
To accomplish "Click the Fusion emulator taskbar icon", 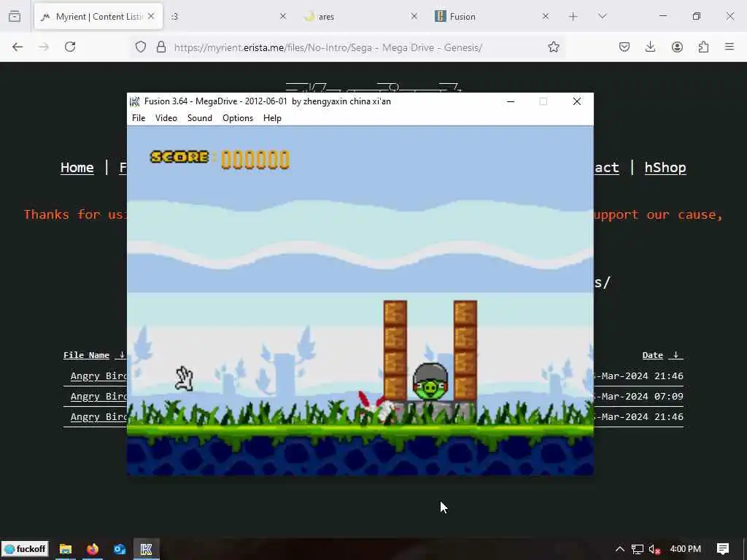I will click(146, 549).
